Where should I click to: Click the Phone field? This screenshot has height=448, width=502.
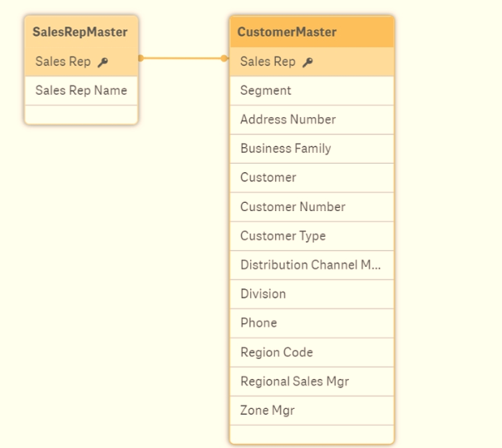click(x=258, y=323)
